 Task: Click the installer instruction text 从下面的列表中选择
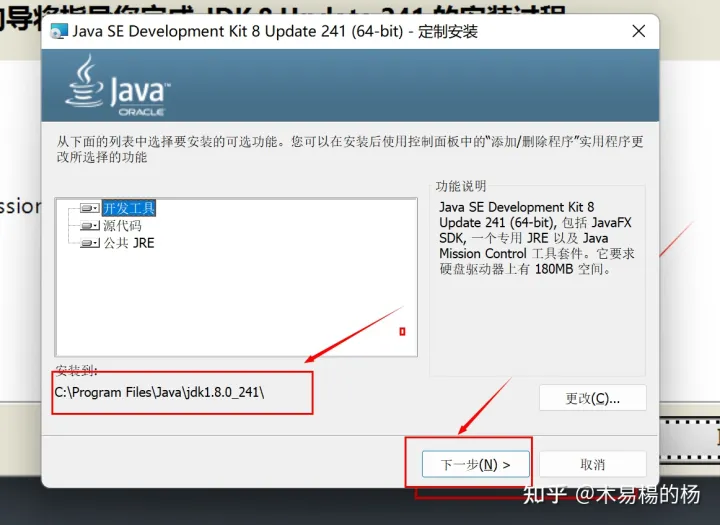click(x=350, y=149)
